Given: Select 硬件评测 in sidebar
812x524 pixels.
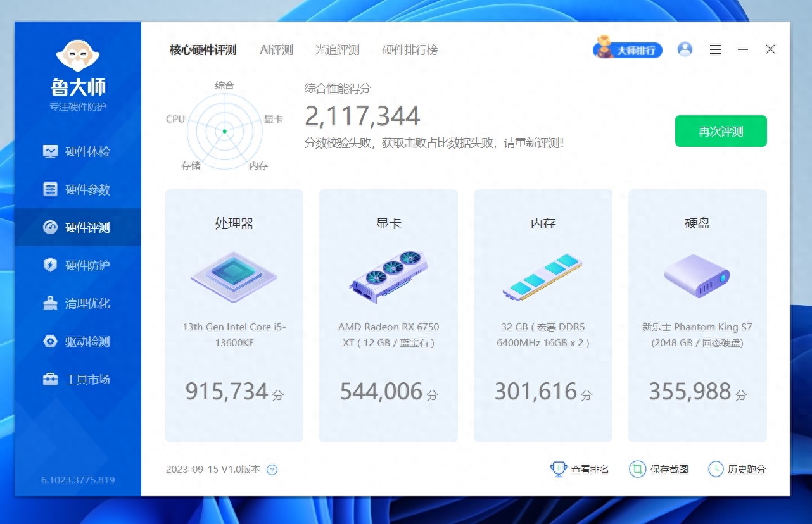Looking at the screenshot, I should coord(77,227).
